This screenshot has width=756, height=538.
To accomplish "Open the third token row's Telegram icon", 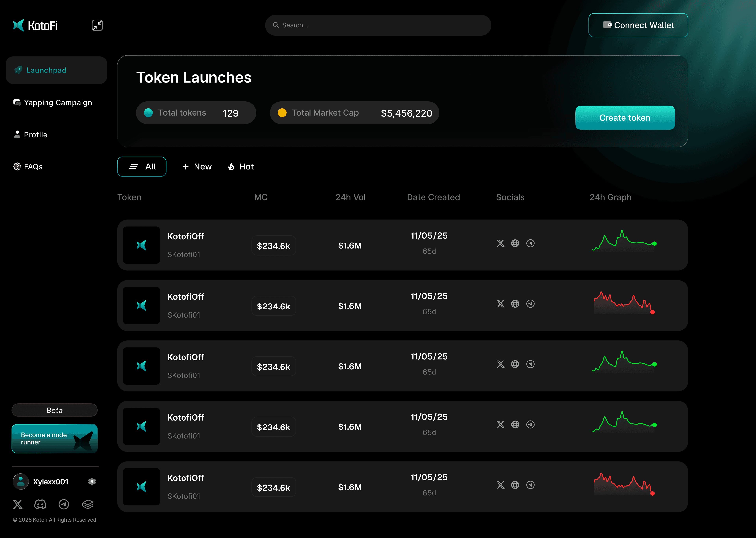I will 530,364.
